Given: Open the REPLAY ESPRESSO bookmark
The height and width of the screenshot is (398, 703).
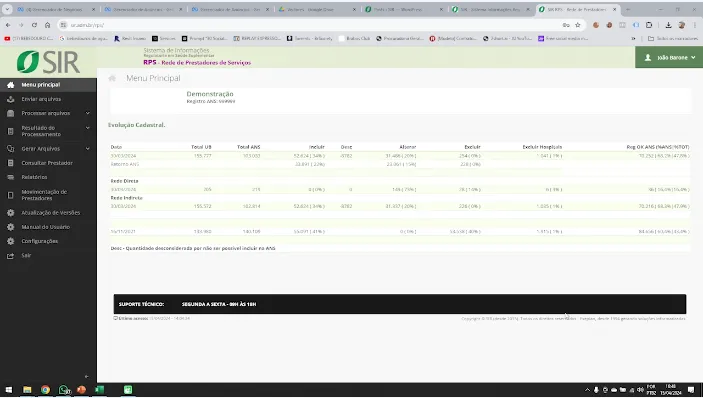Looking at the screenshot, I should pos(257,39).
